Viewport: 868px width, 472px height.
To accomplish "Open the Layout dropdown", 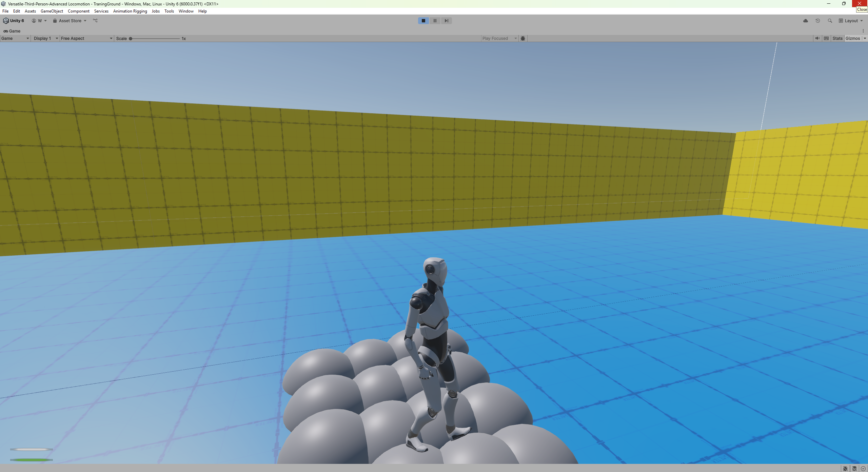I will coord(851,21).
